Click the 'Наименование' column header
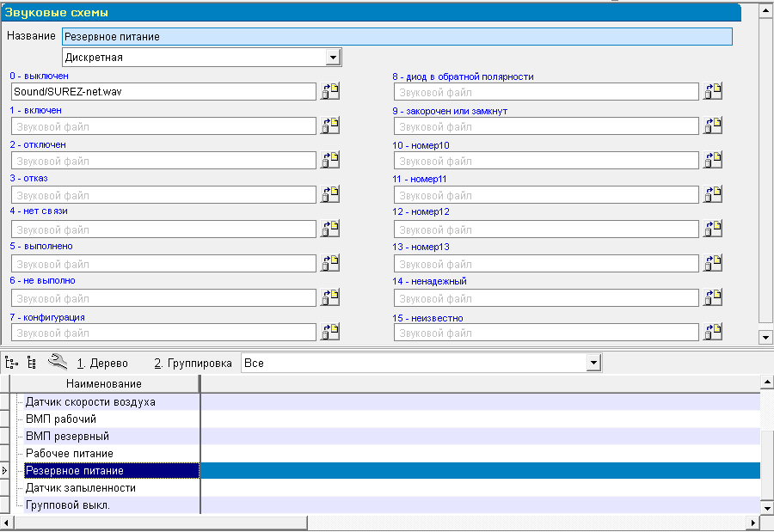Image resolution: width=774 pixels, height=532 pixels. pos(103,384)
